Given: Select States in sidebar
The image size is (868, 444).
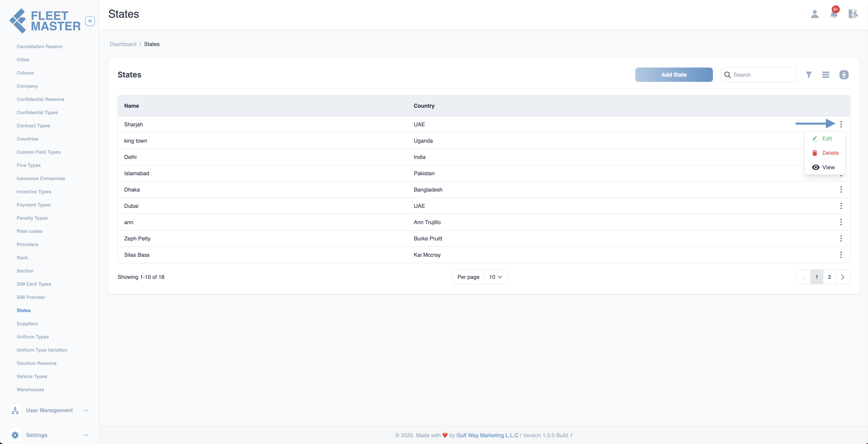Looking at the screenshot, I should click(24, 311).
